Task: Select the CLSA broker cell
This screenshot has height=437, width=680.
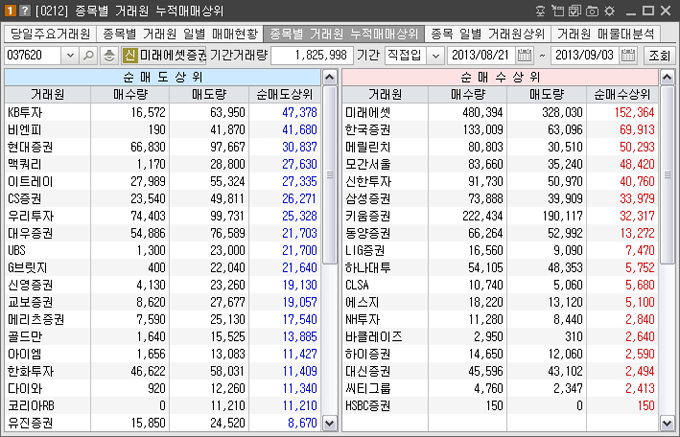Action: tap(385, 285)
